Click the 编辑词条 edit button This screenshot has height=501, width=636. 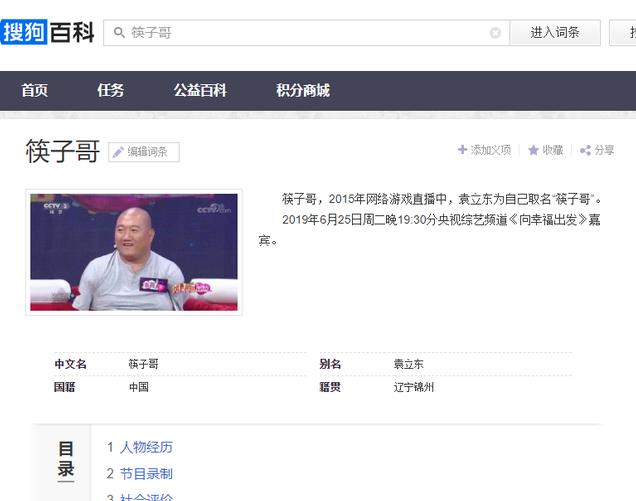(x=144, y=152)
